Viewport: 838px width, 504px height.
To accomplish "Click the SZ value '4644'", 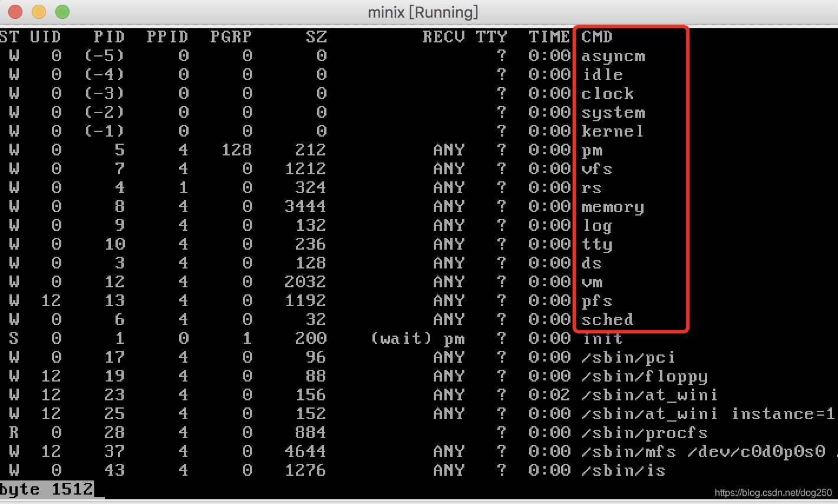I will 305,452.
